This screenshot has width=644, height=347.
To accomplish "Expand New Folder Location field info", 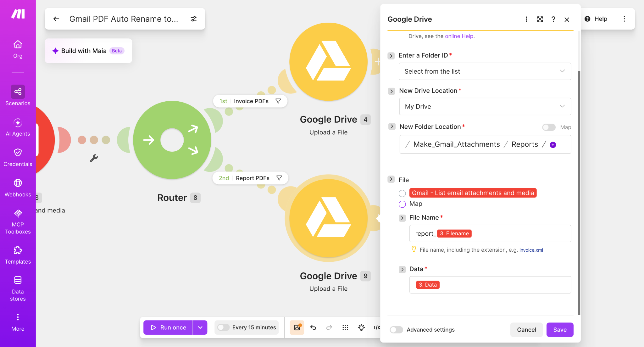I will 391,126.
